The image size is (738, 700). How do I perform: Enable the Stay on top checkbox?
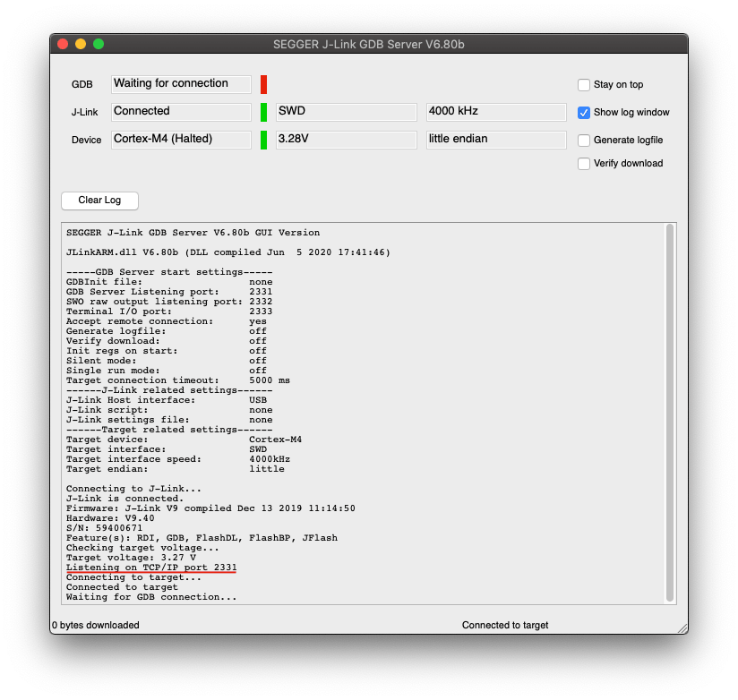coord(584,85)
